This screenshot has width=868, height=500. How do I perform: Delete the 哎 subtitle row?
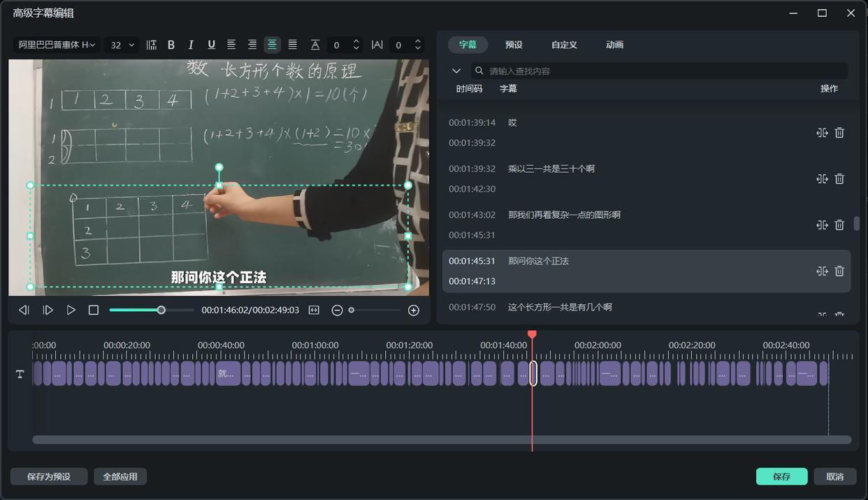pos(839,133)
